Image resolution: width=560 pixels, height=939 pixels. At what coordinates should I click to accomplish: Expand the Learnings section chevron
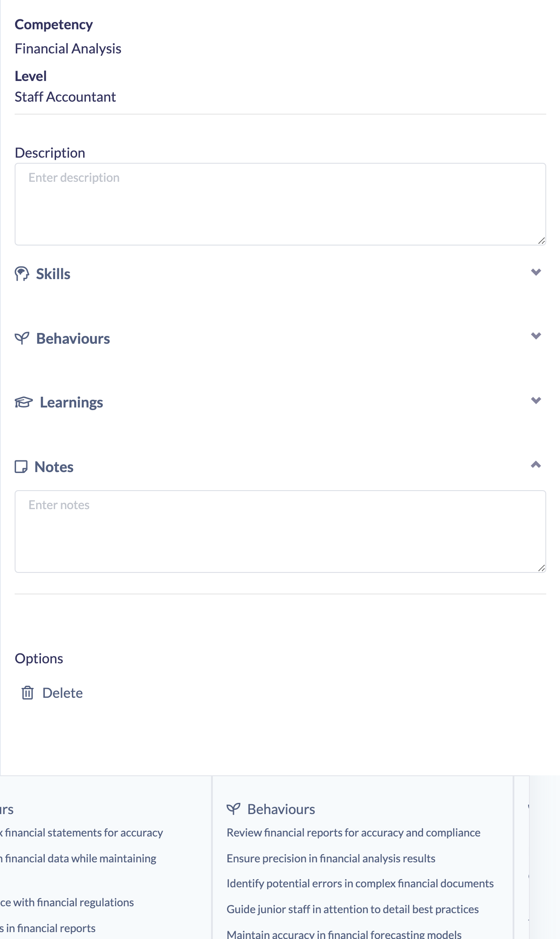pos(536,401)
